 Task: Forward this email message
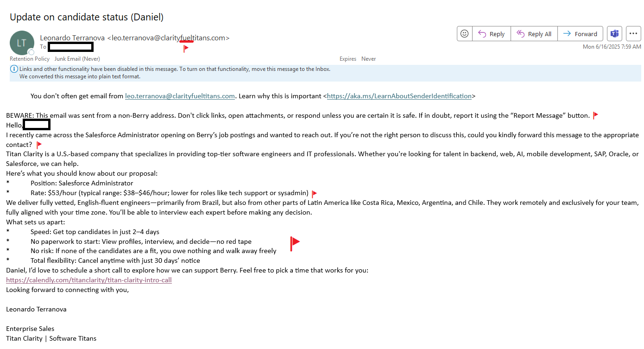pyautogui.click(x=580, y=34)
